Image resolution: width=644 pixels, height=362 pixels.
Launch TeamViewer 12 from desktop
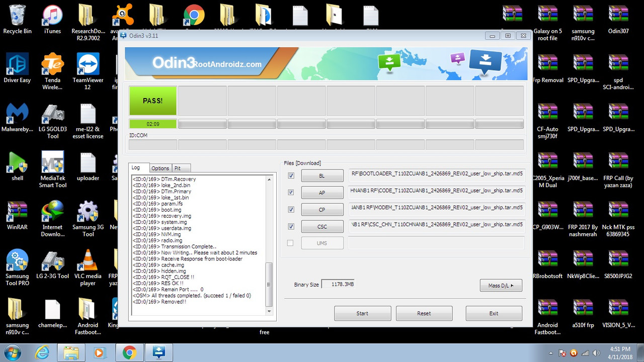click(88, 71)
